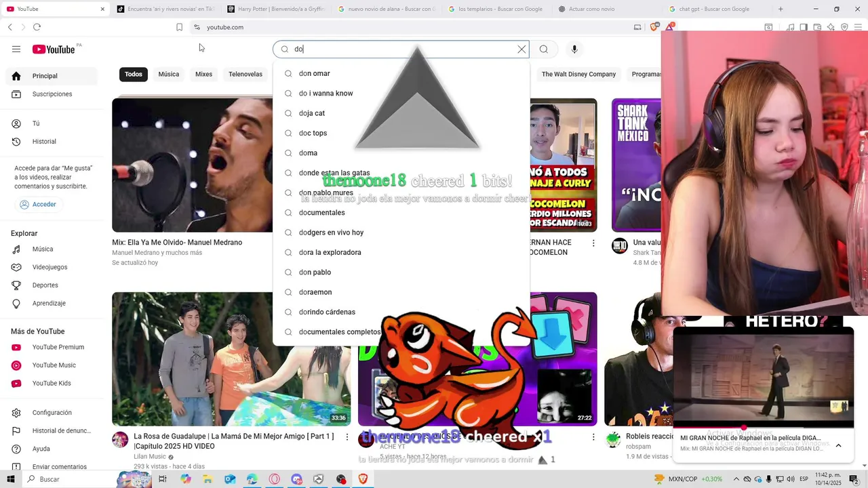Select the Todos filter chip
The image size is (868, 488).
[x=134, y=75]
